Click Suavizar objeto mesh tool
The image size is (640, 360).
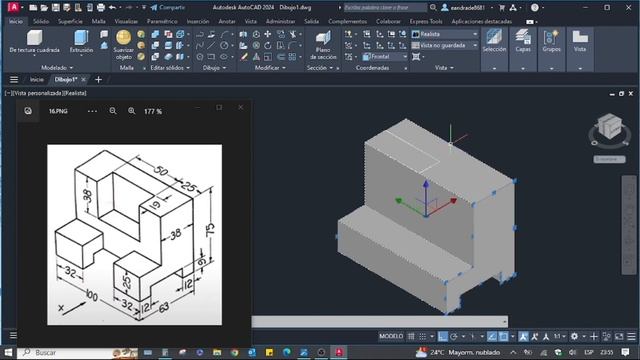(124, 45)
